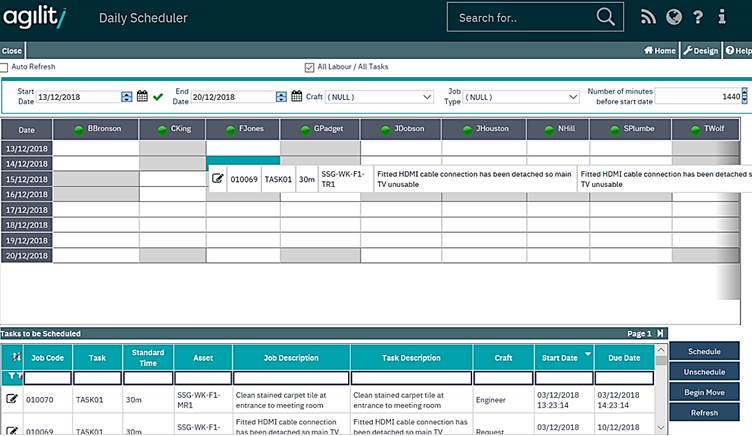Viewport: 752px width, 436px height.
Task: Edit job 010070 via pencil icon
Action: click(12, 399)
